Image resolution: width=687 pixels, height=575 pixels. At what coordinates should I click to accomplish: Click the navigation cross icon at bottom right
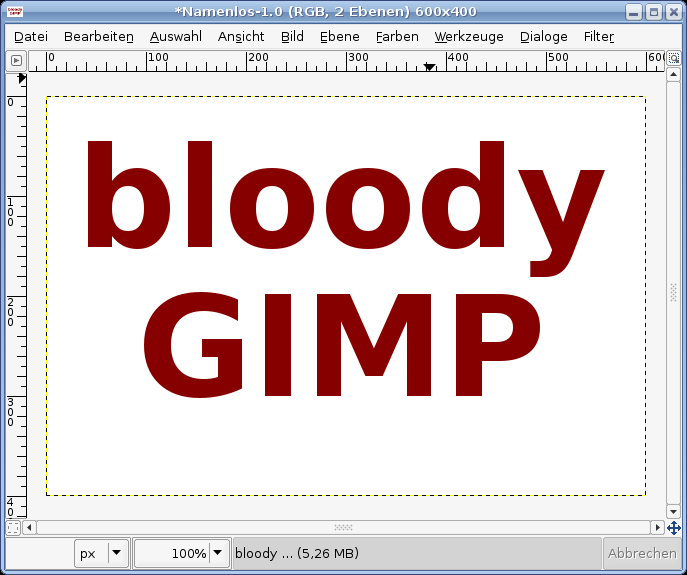[674, 528]
